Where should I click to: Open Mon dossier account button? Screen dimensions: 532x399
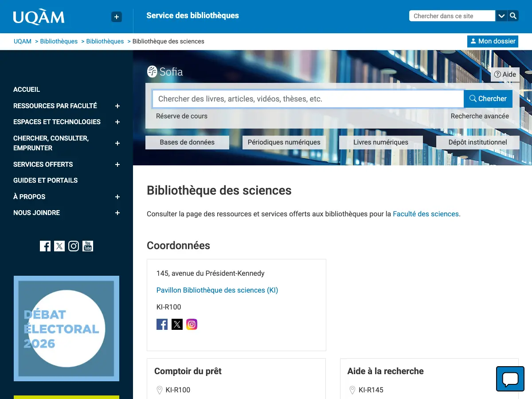coord(493,41)
